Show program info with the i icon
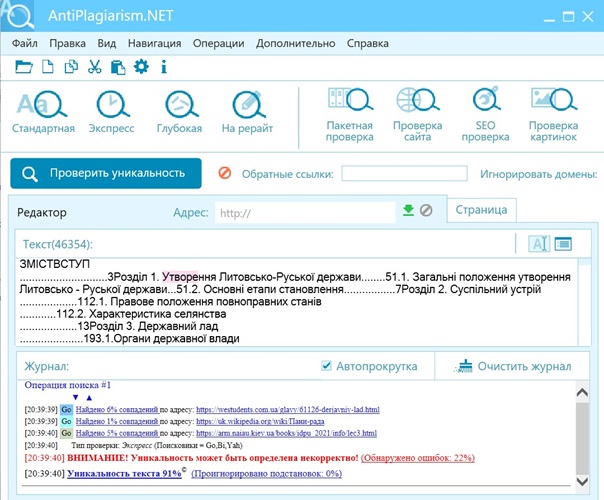604x500 pixels. 164,67
